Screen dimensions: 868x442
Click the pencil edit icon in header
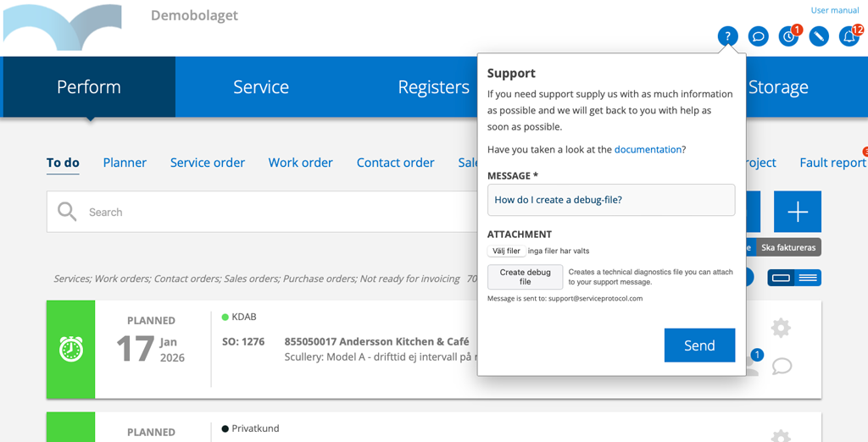coord(818,36)
